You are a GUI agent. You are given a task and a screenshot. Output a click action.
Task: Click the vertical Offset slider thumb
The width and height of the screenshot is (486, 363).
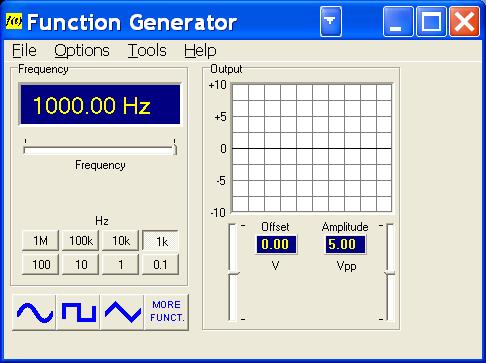234,273
